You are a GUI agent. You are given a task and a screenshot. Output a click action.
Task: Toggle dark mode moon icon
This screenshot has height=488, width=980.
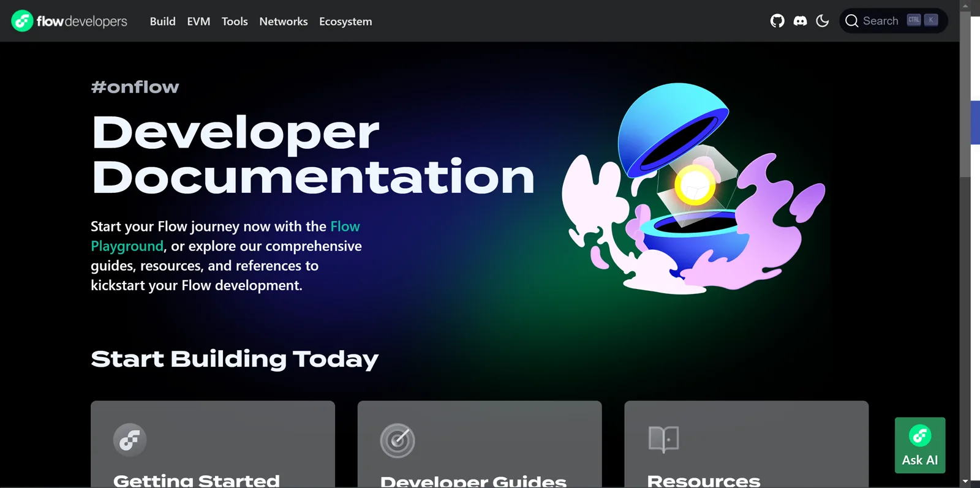pyautogui.click(x=823, y=21)
